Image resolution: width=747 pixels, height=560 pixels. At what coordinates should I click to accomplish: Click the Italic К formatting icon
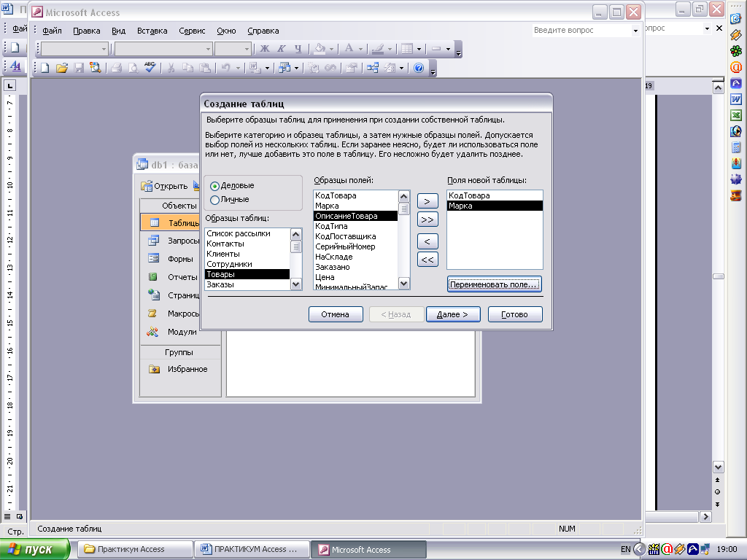click(x=281, y=49)
